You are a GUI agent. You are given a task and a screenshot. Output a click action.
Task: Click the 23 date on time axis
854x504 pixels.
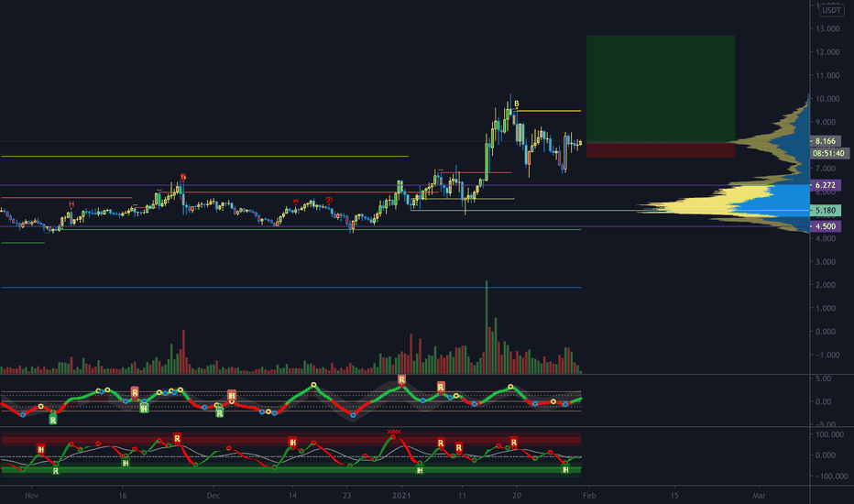click(347, 496)
